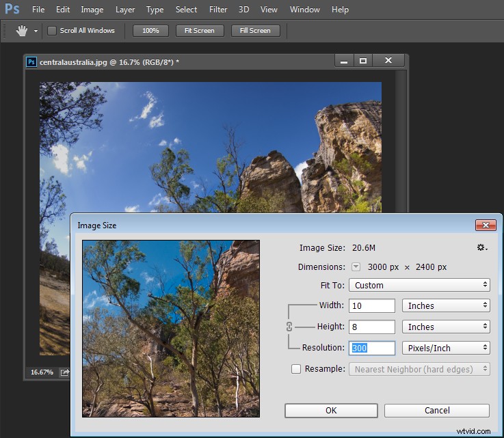Image resolution: width=504 pixels, height=438 pixels.
Task: Click the 20.6M image size value
Action: click(x=364, y=247)
